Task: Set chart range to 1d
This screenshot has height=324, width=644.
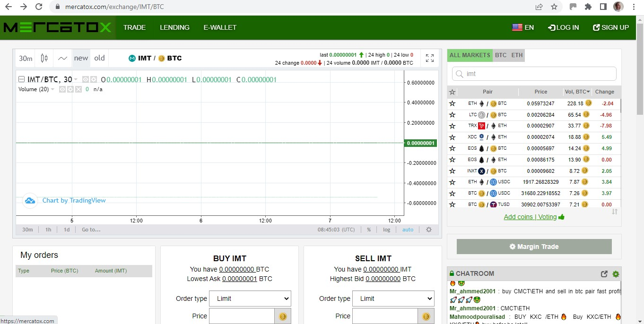Action: (67, 230)
